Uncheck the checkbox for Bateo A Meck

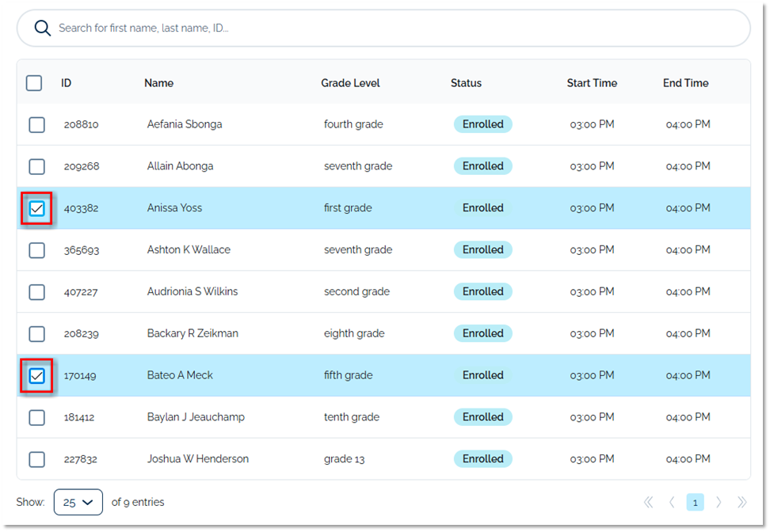[36, 375]
